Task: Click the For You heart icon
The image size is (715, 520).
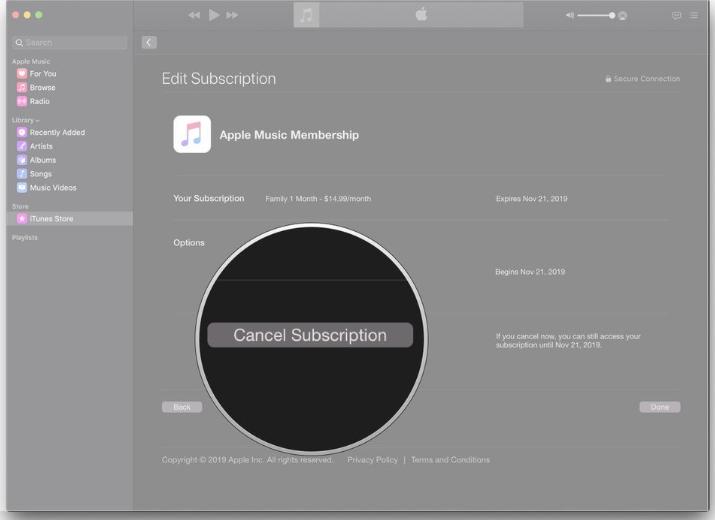Action: (22, 73)
